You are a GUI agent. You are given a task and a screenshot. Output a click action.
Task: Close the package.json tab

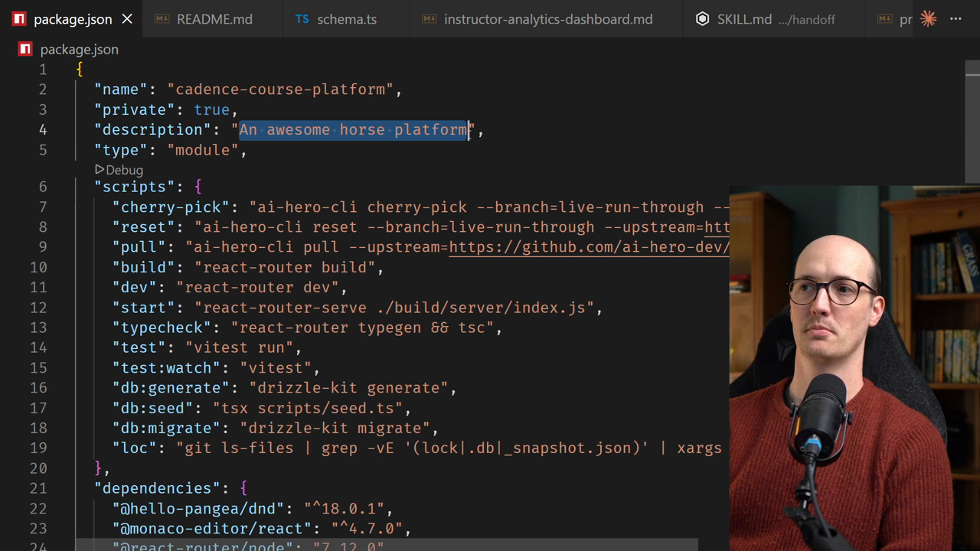[127, 19]
